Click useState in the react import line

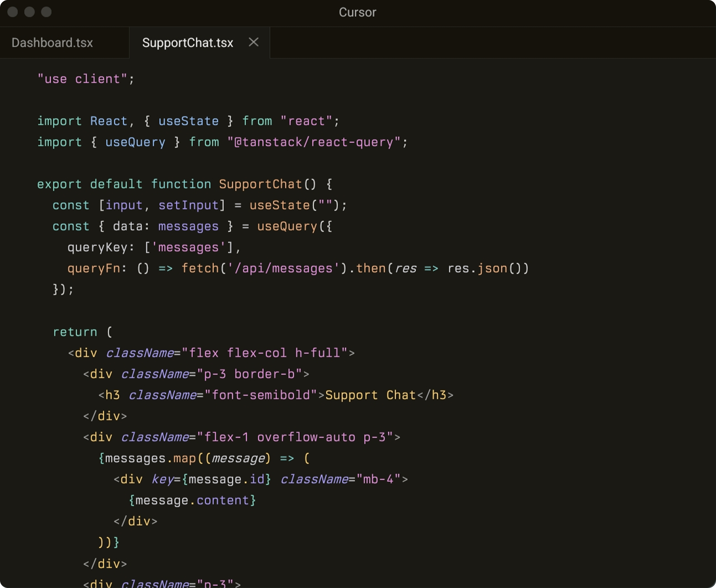pos(188,121)
